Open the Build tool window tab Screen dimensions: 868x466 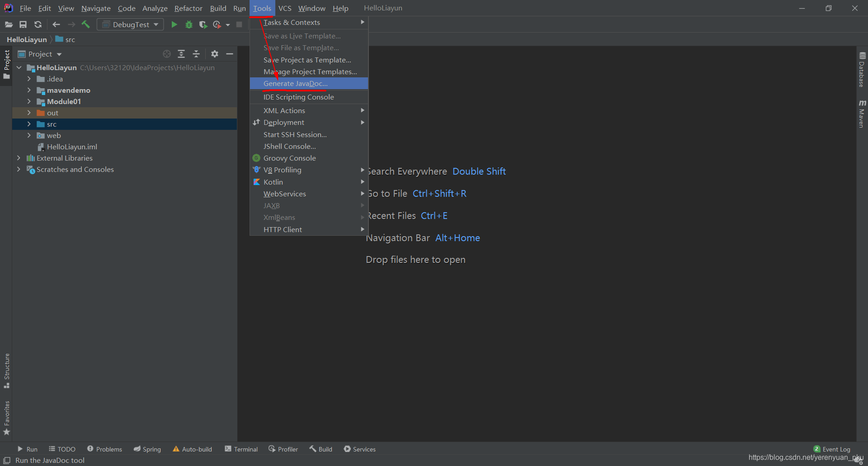click(321, 449)
